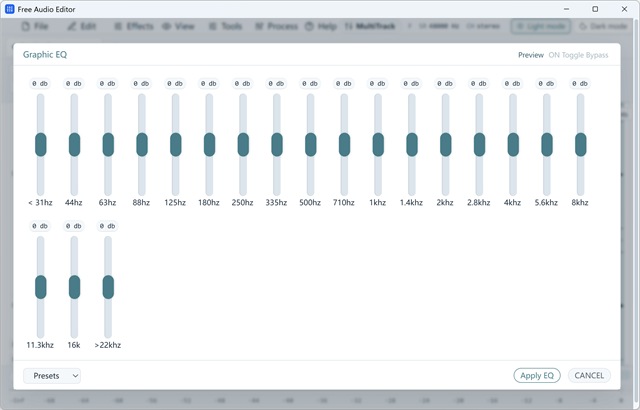The image size is (640, 410).
Task: Open the Help menu behind the dialog
Action: click(x=321, y=27)
